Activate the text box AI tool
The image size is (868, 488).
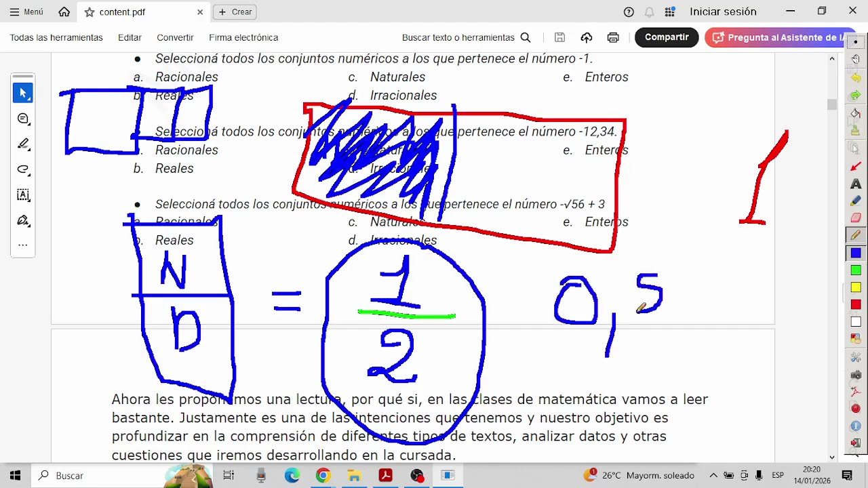tap(23, 195)
